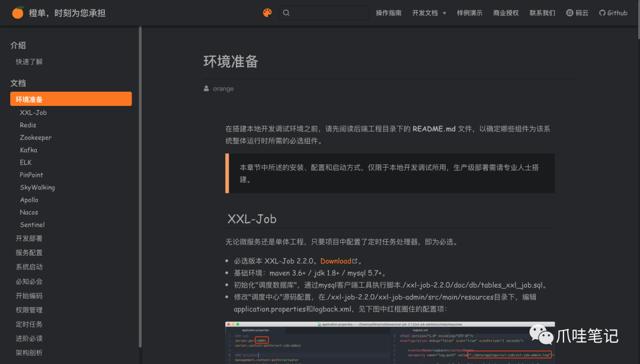Open 快速了解 in the sidebar
The height and width of the screenshot is (364, 640).
(x=29, y=62)
